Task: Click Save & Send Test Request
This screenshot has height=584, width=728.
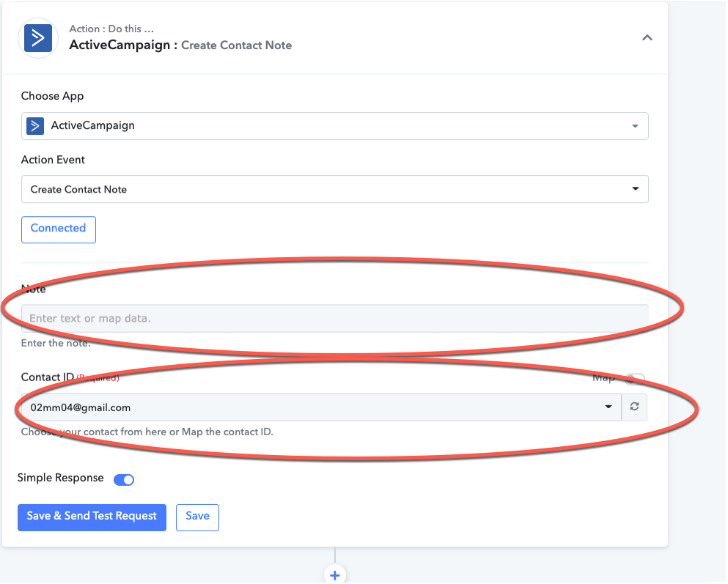Action: [x=92, y=517]
